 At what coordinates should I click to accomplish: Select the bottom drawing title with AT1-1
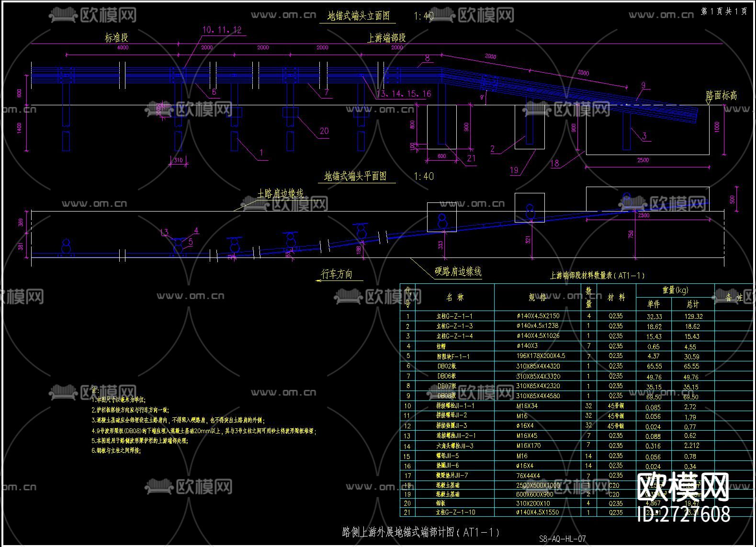coord(421,532)
